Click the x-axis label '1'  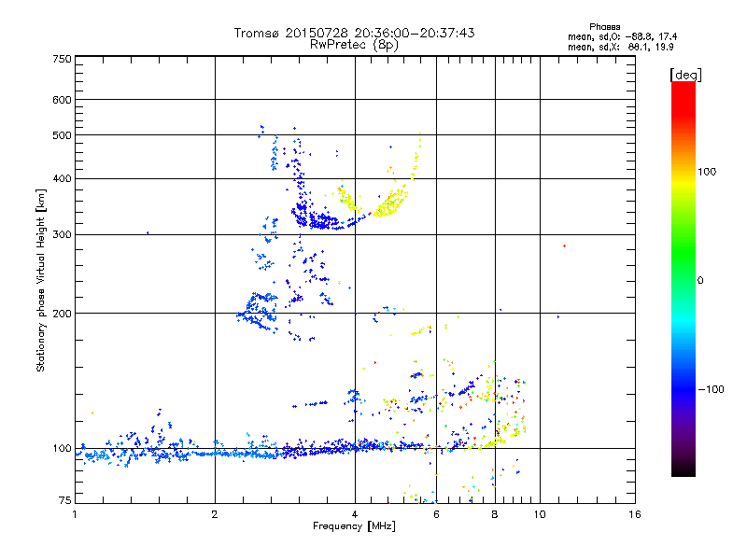point(75,514)
